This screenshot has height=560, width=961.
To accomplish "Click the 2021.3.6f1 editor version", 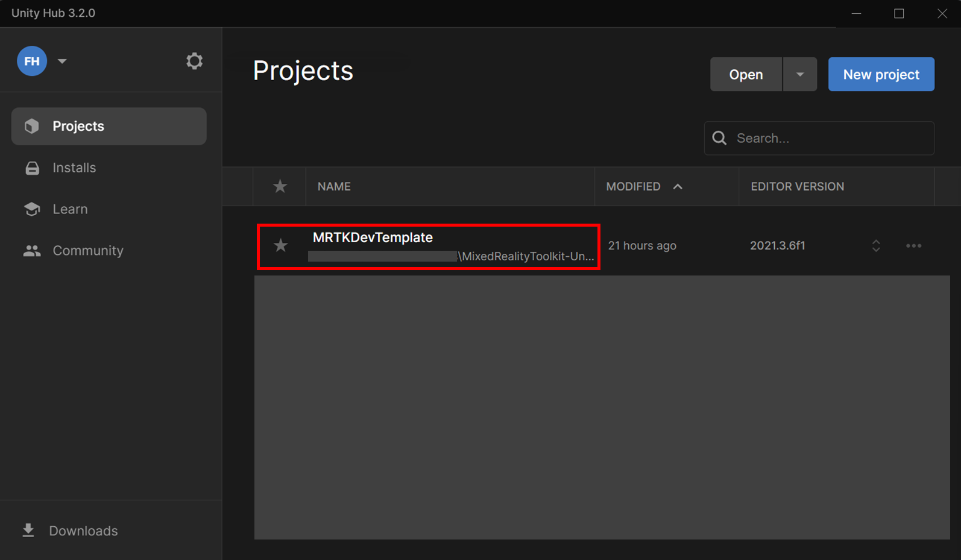I will [777, 245].
